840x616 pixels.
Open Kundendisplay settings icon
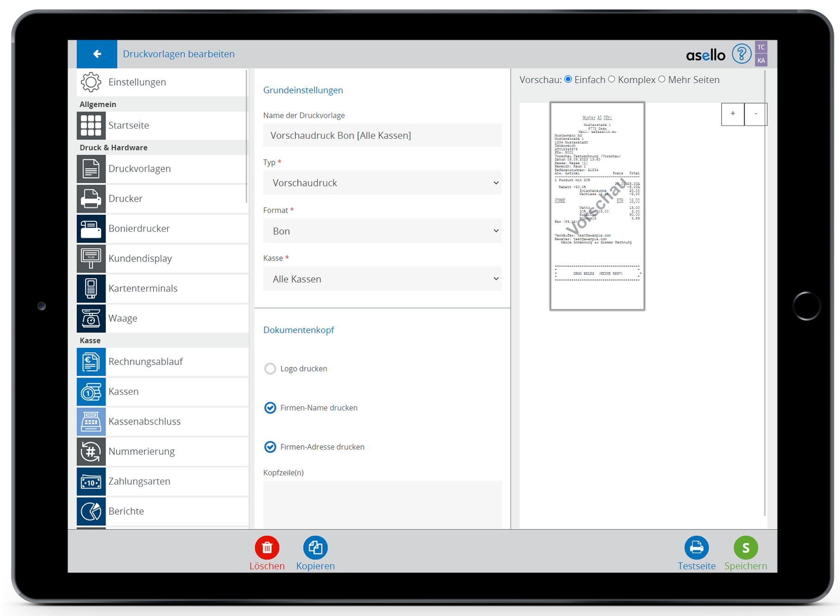[x=91, y=258]
